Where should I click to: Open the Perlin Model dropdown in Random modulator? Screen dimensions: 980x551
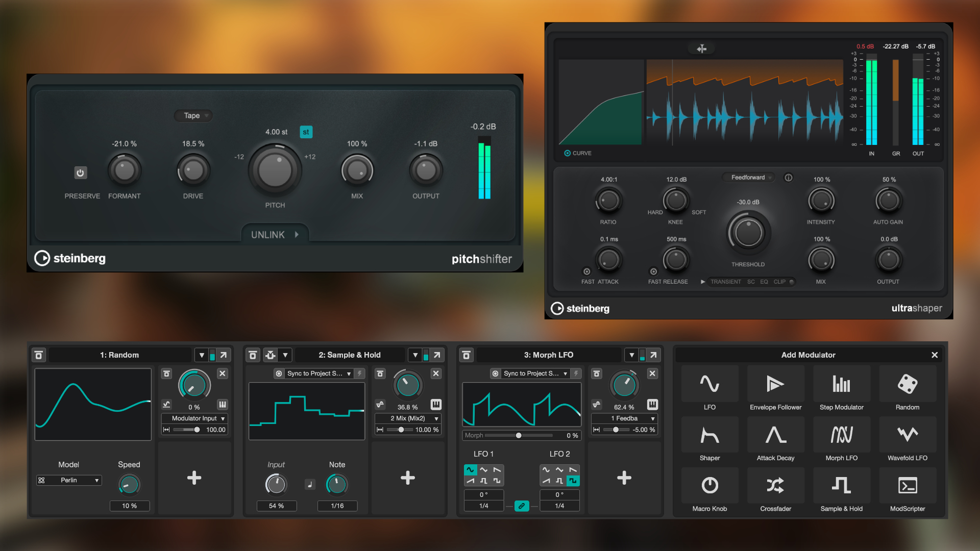69,480
